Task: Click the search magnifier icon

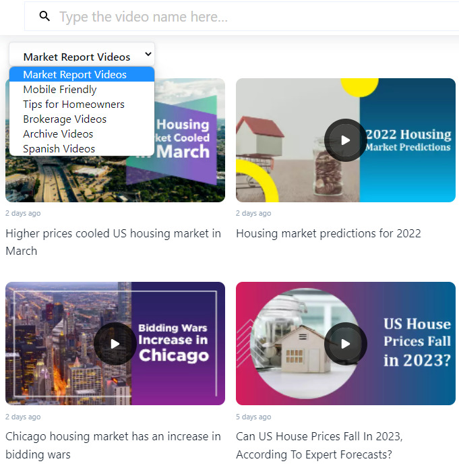Action: click(x=44, y=16)
